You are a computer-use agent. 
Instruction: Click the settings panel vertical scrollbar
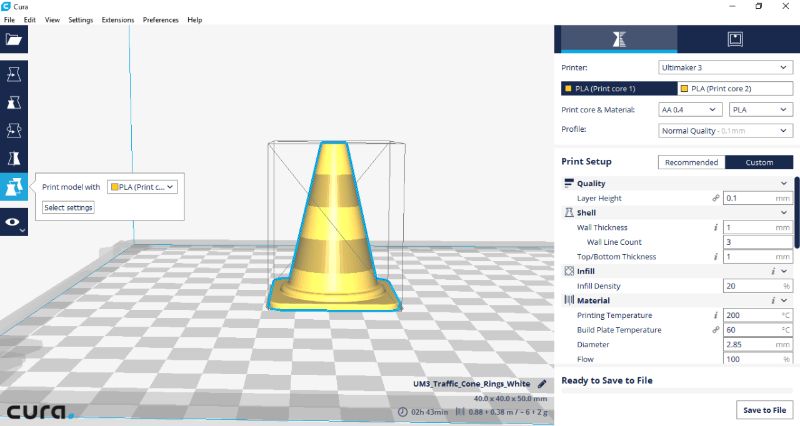pyautogui.click(x=796, y=212)
